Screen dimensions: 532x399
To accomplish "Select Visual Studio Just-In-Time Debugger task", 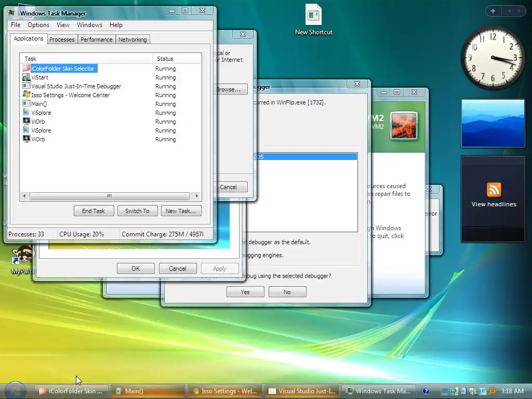I will point(111,86).
